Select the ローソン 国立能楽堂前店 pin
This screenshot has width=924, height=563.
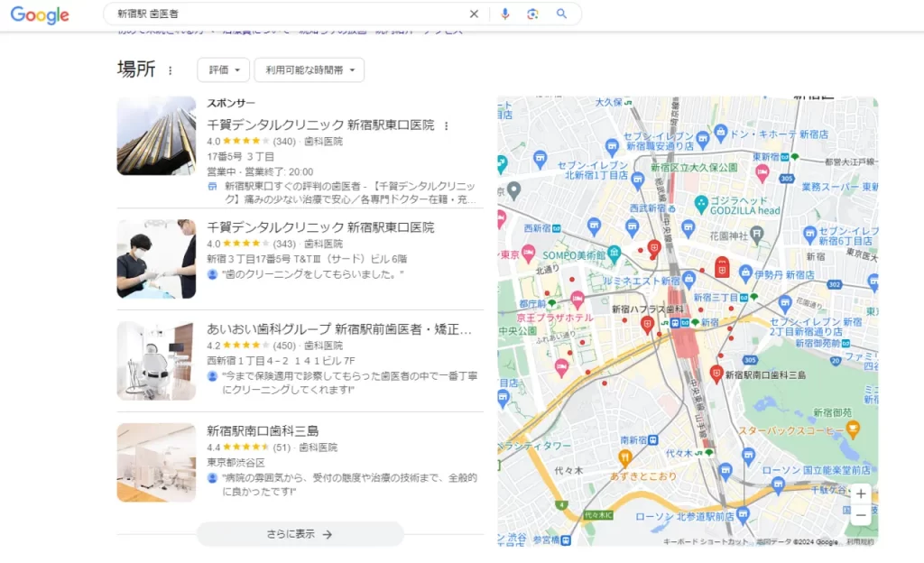point(778,485)
